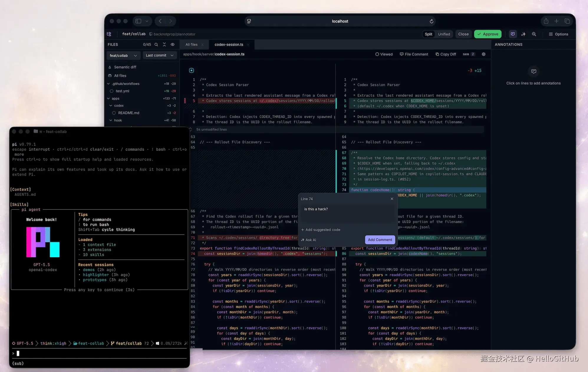
Task: Click the git branch icon in terminal status bar
Action: (x=113, y=343)
